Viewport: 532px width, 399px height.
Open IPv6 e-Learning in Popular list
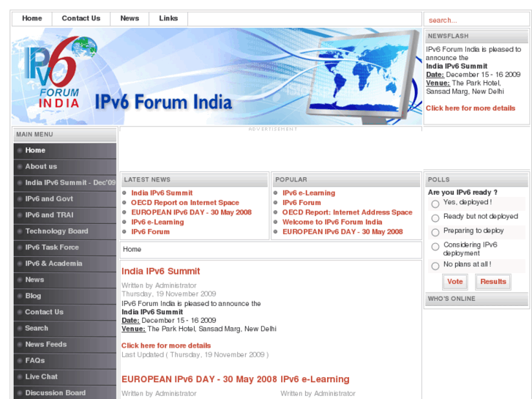pyautogui.click(x=309, y=193)
